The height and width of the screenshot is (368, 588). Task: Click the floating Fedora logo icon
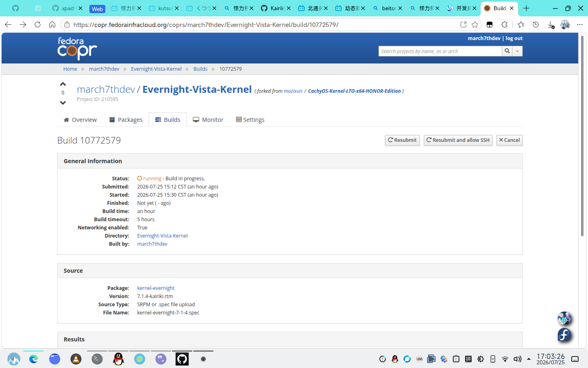click(564, 335)
